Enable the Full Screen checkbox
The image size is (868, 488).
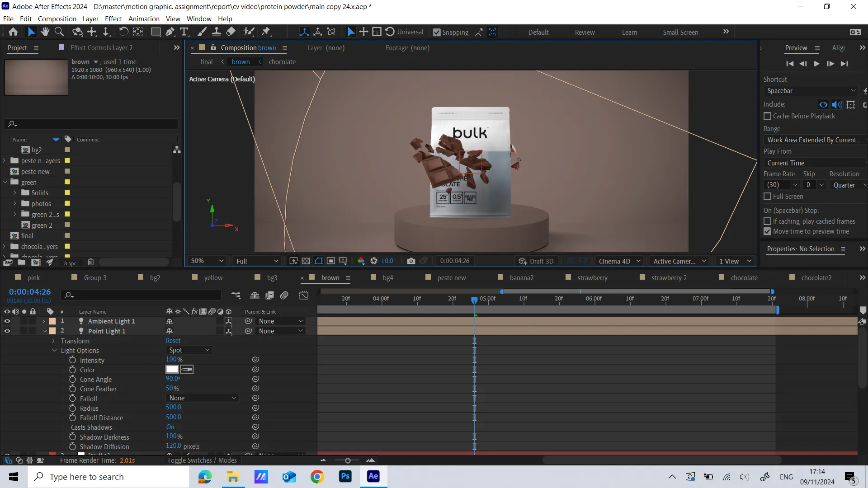point(767,197)
